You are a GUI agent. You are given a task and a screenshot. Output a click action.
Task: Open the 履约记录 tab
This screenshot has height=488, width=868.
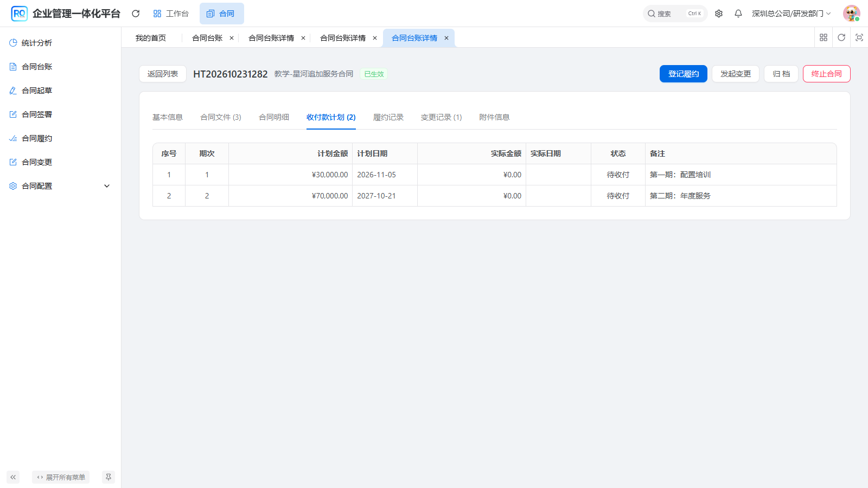click(388, 117)
